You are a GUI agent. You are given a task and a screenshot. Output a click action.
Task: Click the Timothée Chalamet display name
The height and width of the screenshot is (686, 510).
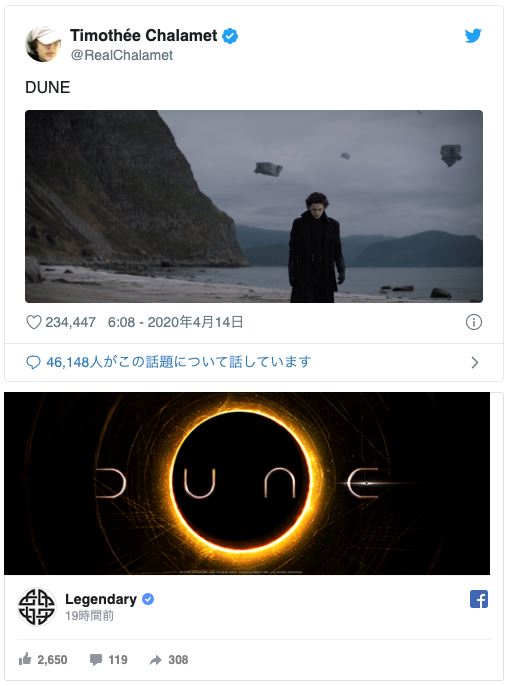pos(143,35)
